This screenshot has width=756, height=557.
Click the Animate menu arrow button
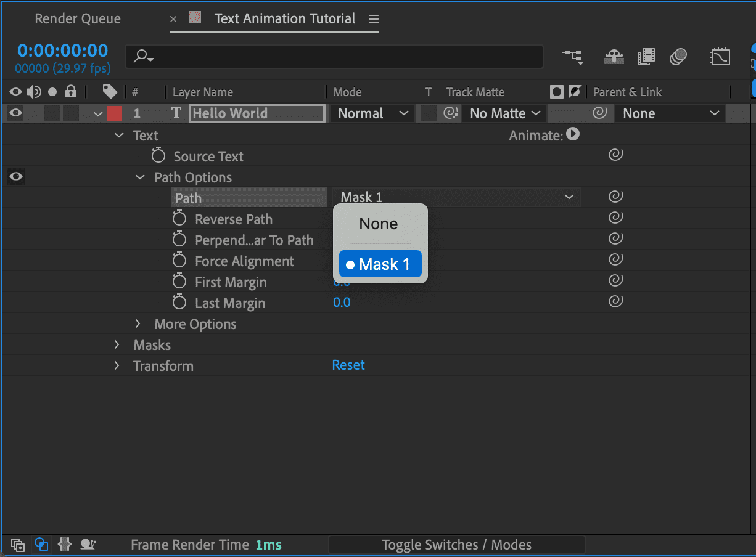tap(573, 134)
